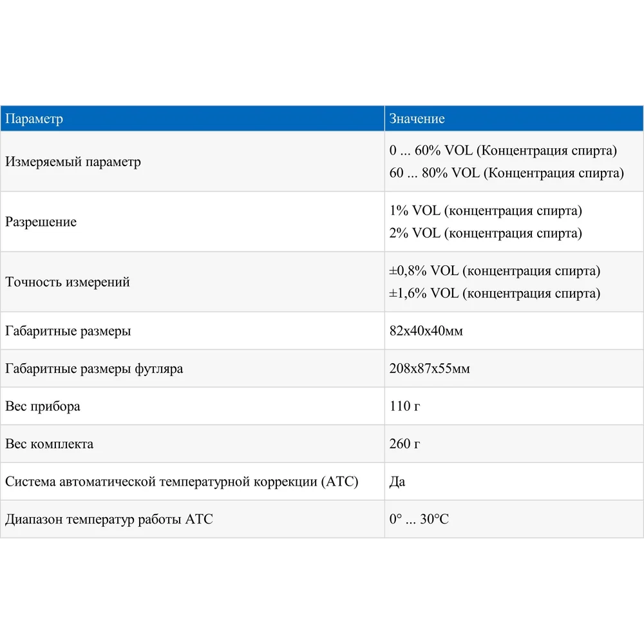Click the "±0,8% VOL" accuracy value
Image resolution: width=644 pixels, height=644 pixels.
coord(495,271)
